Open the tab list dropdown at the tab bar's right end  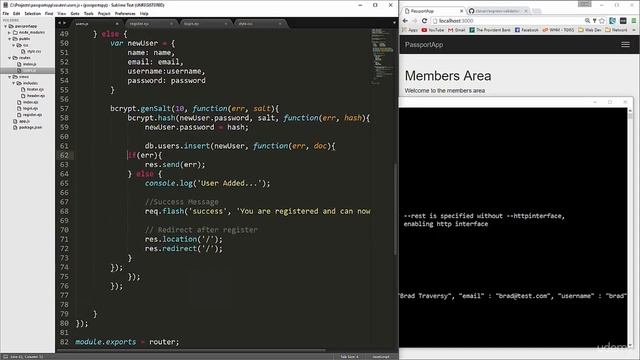point(394,23)
